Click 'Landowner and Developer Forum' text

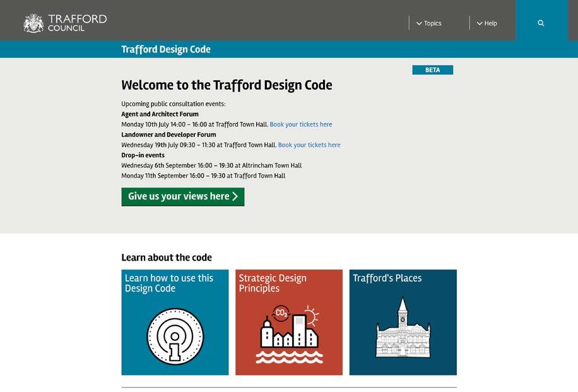pyautogui.click(x=169, y=135)
